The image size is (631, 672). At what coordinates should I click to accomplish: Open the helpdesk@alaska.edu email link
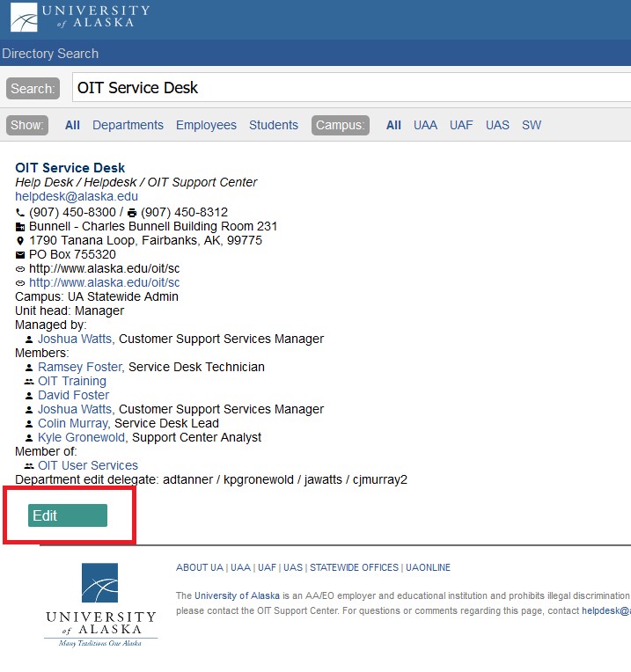77,197
